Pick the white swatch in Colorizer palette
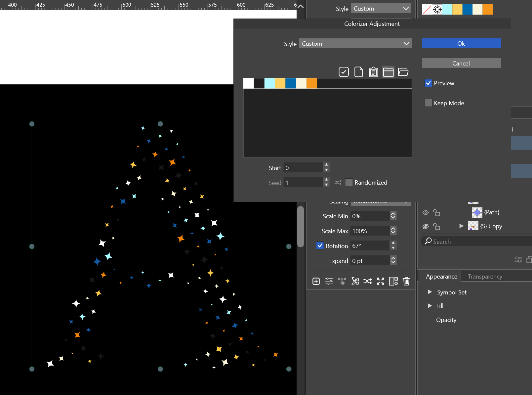 click(249, 83)
